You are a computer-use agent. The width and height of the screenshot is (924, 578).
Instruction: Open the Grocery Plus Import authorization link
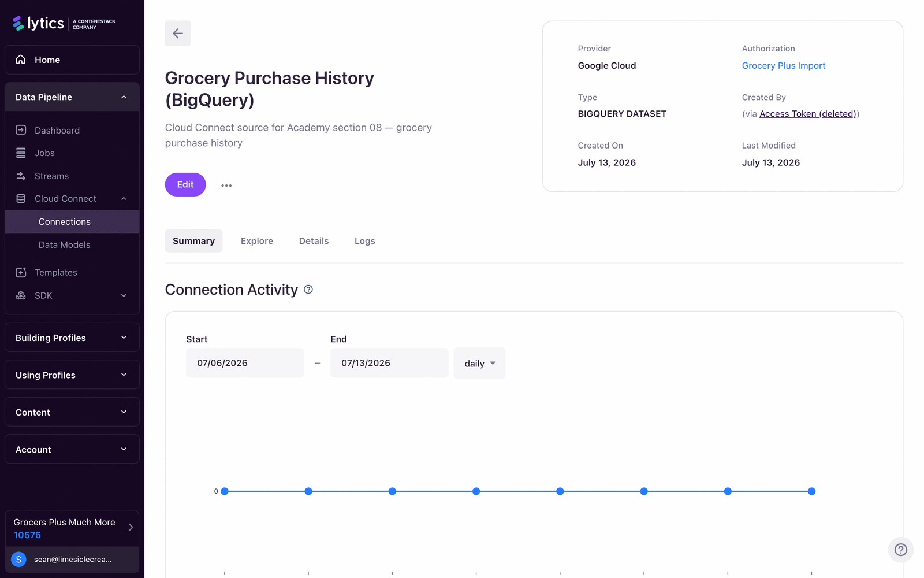[784, 66]
